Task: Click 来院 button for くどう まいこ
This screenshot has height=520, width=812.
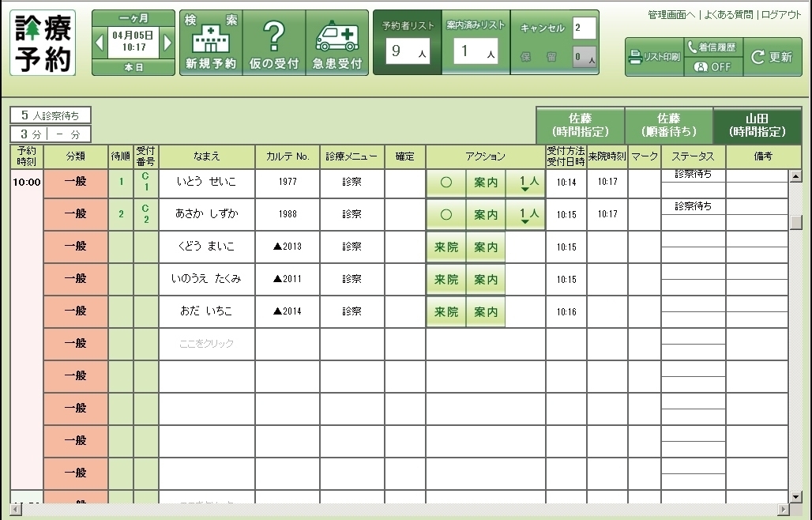Action: (445, 247)
